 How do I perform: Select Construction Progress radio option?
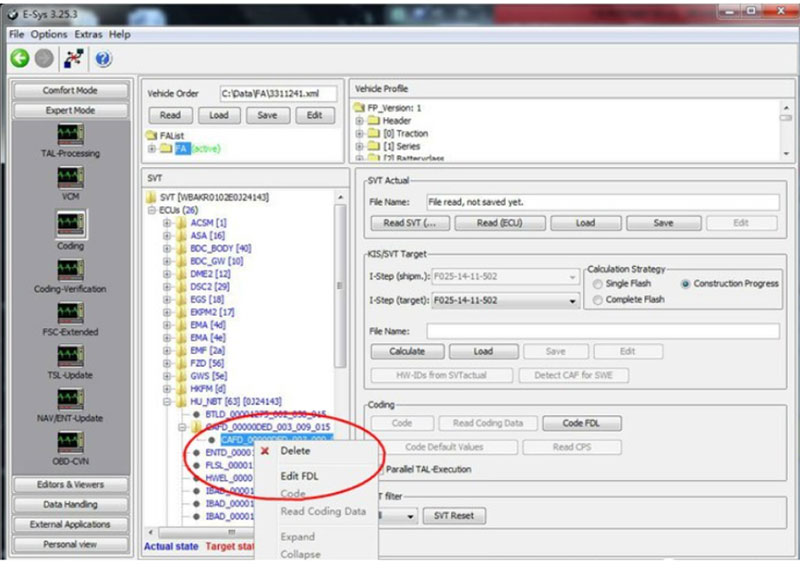click(685, 284)
